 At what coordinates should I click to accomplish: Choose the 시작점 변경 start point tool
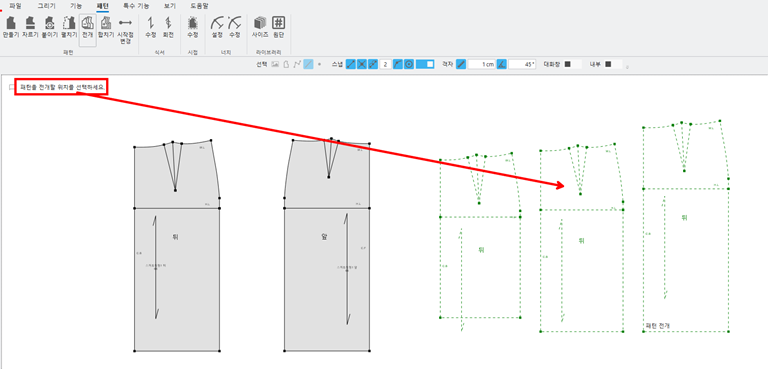(x=125, y=30)
